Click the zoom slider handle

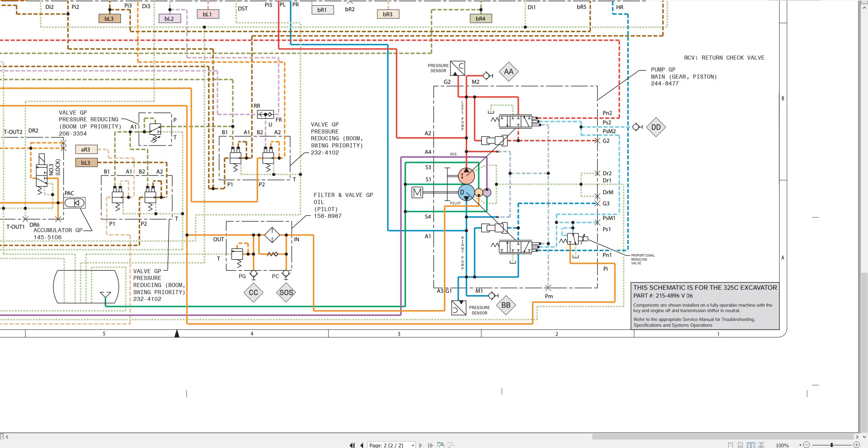[832, 445]
